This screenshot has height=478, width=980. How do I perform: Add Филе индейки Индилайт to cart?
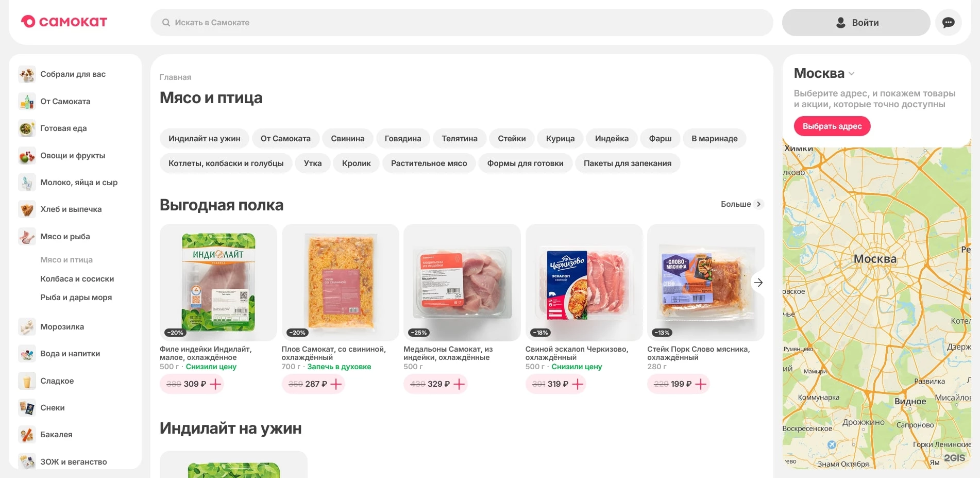tap(216, 384)
